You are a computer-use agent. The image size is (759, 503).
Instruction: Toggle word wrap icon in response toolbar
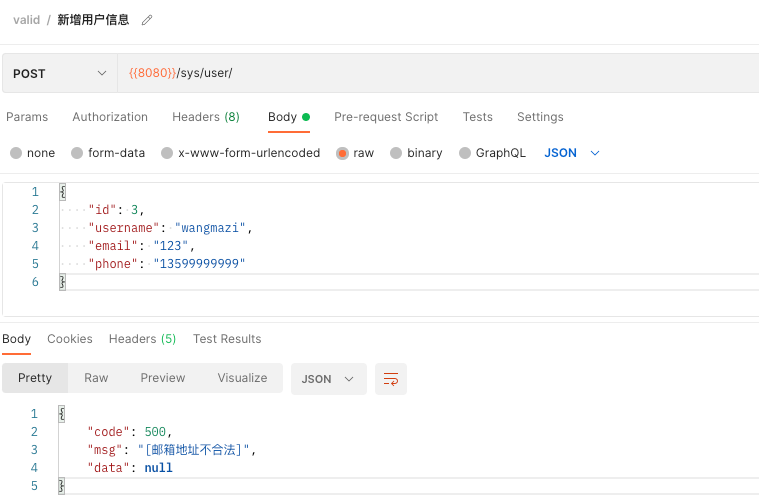point(391,379)
